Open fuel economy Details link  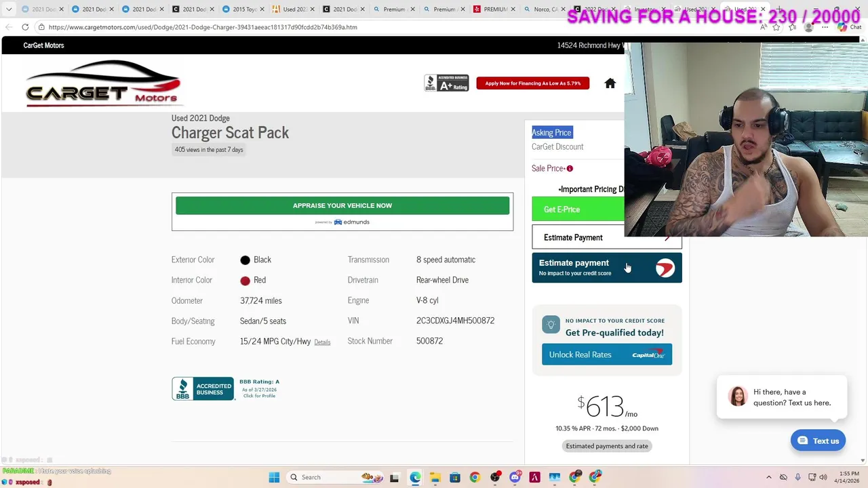pos(322,342)
